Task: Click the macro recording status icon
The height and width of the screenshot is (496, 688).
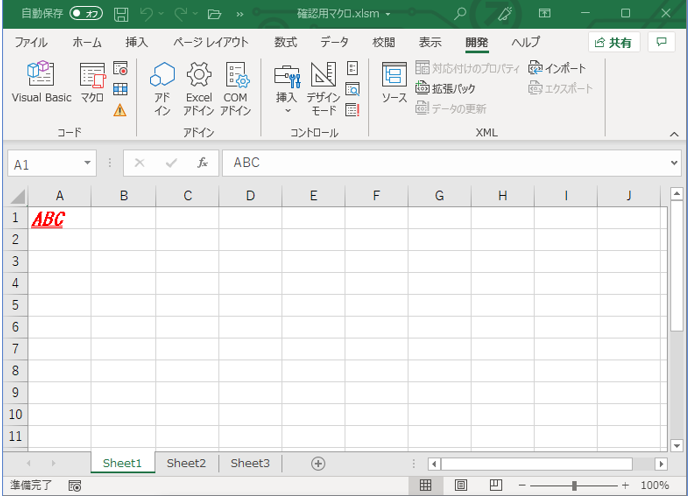Action: point(75,485)
